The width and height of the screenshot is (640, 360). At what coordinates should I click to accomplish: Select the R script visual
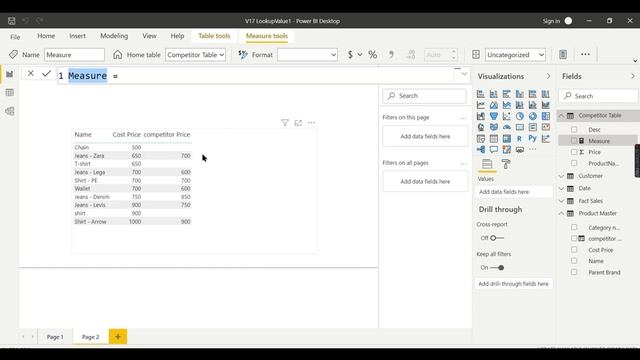[520, 139]
